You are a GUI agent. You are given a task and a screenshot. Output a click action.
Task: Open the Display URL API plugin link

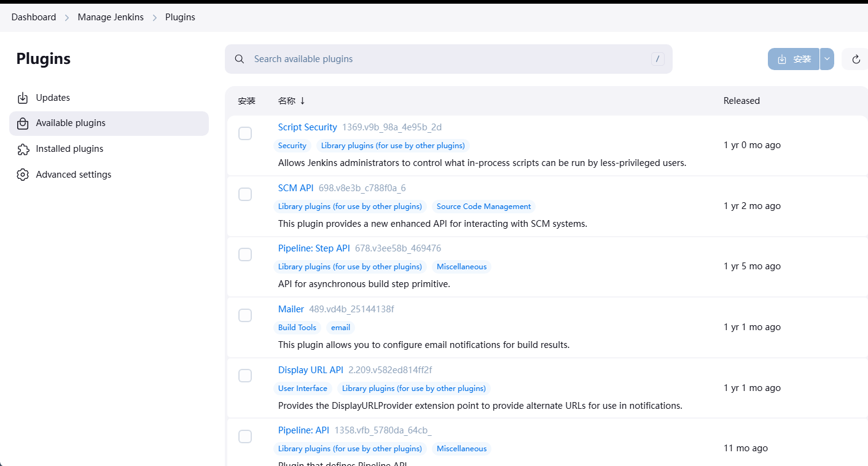coord(311,370)
